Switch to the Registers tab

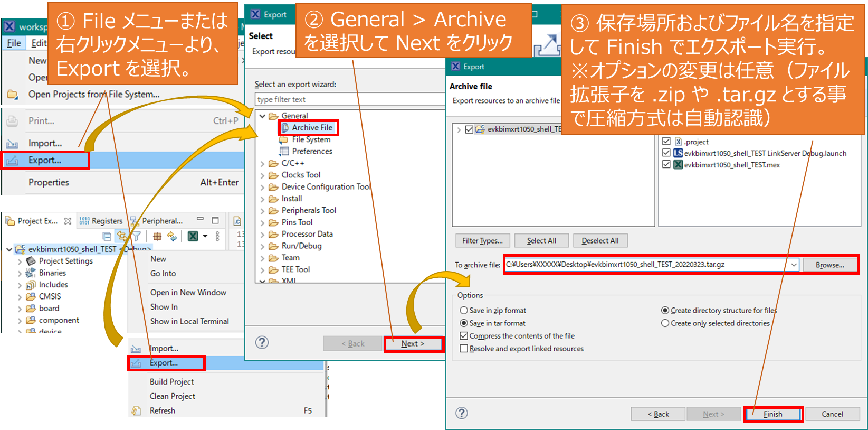[x=101, y=221]
